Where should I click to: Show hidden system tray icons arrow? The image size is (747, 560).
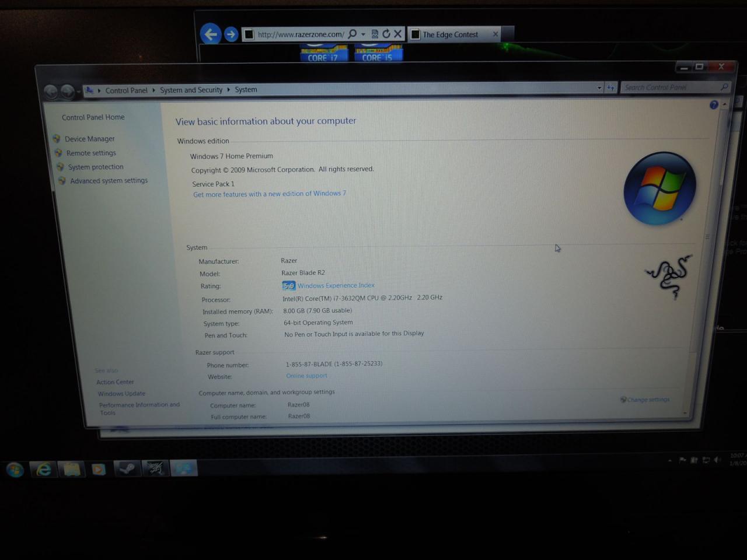(x=669, y=461)
